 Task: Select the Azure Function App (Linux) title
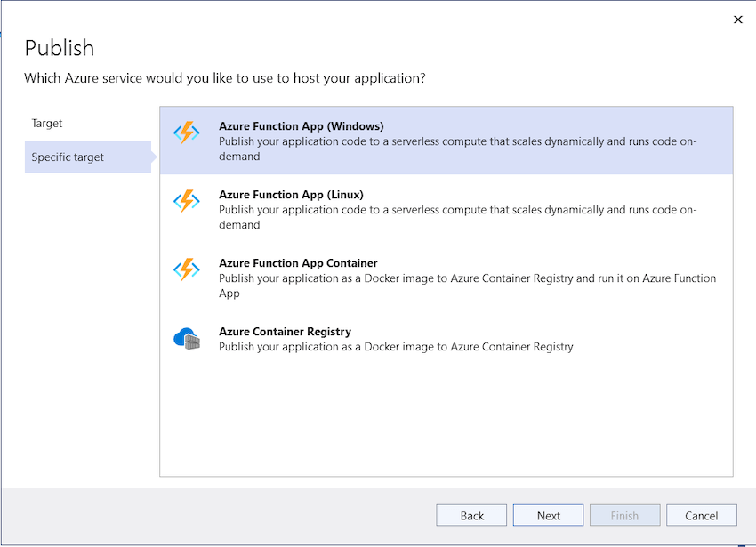[291, 195]
